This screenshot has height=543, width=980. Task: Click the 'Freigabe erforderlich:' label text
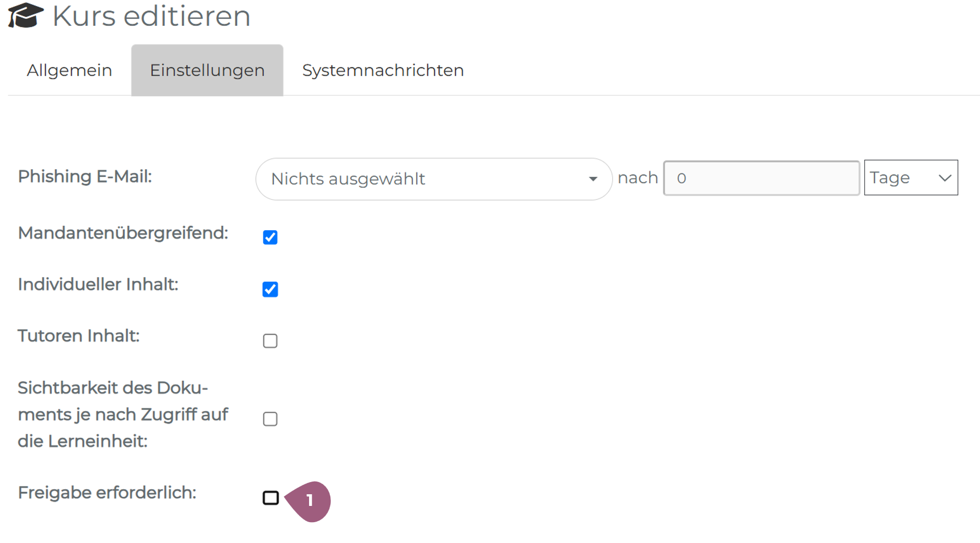click(x=107, y=493)
